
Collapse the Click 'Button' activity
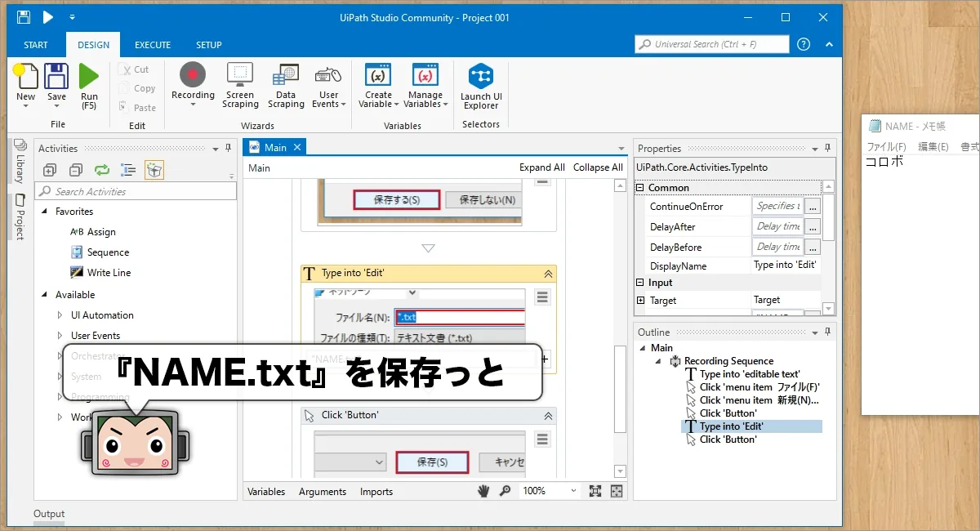click(x=548, y=416)
